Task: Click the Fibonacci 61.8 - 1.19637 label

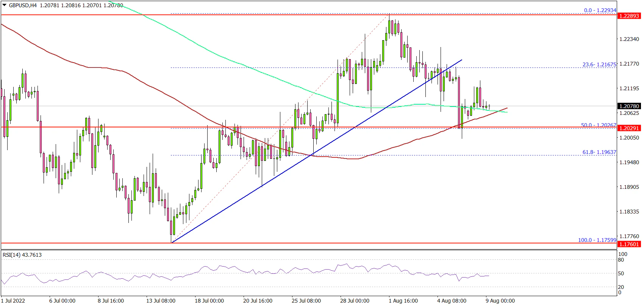Action: click(x=599, y=152)
